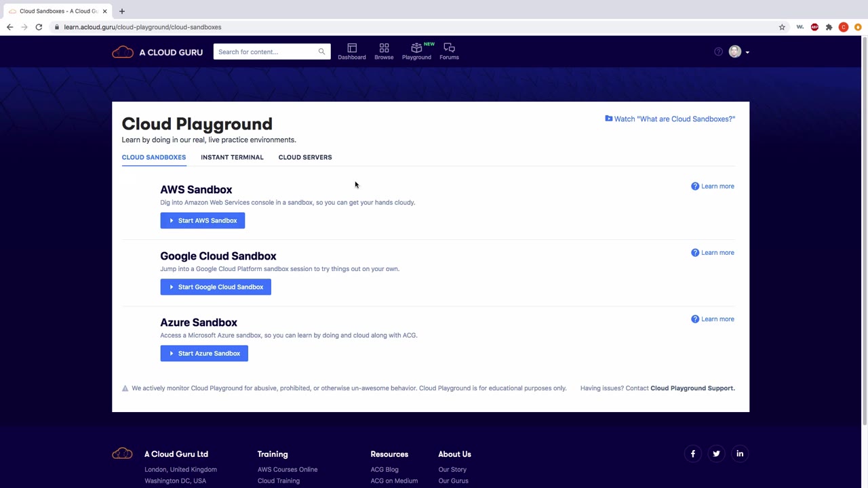Open the Our Gurus footer link
The image size is (868, 488).
(454, 481)
